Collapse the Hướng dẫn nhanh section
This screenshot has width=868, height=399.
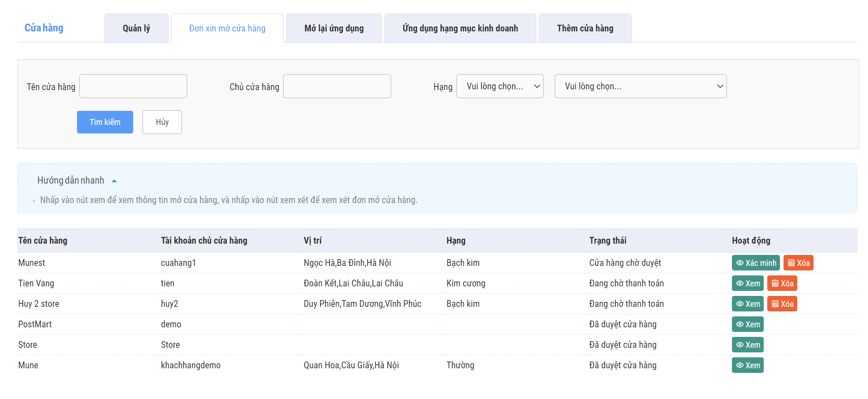(x=114, y=181)
